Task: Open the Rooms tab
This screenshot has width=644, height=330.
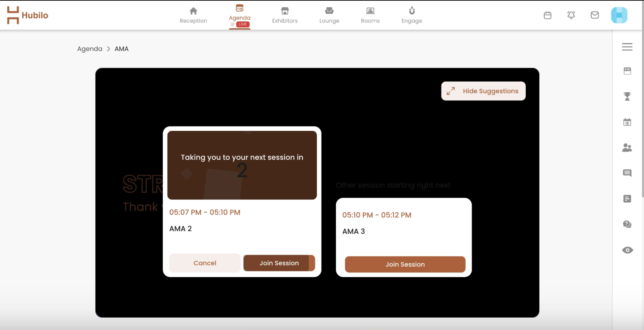Action: click(x=370, y=15)
